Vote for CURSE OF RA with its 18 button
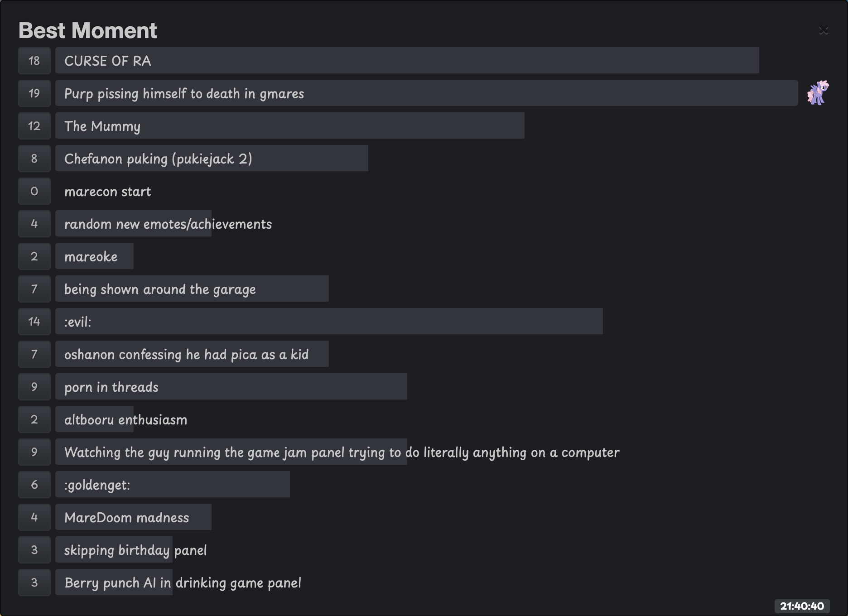Viewport: 848px width, 616px height. (34, 61)
